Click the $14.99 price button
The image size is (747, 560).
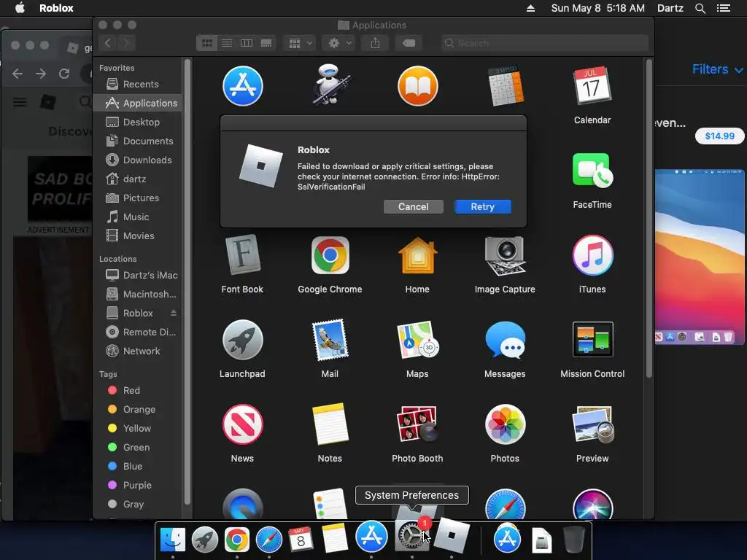719,136
